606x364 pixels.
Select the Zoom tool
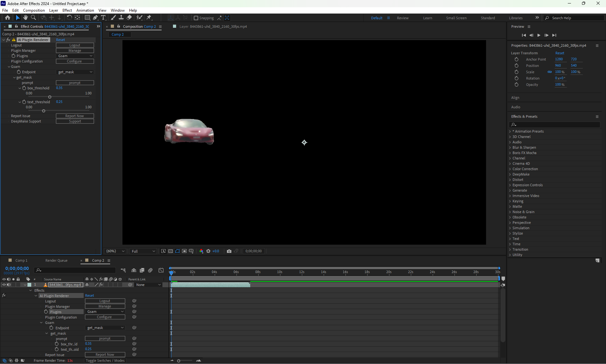click(33, 18)
